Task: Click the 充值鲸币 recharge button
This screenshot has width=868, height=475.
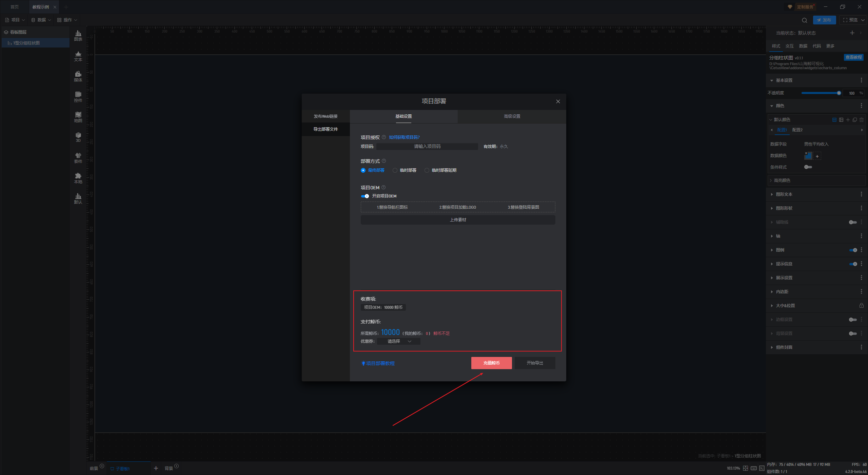Action: (x=491, y=363)
